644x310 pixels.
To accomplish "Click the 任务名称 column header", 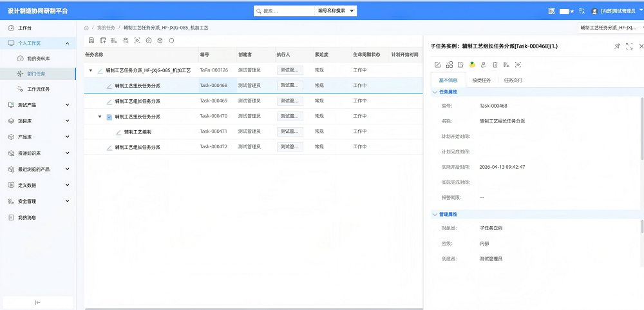I will pos(141,54).
